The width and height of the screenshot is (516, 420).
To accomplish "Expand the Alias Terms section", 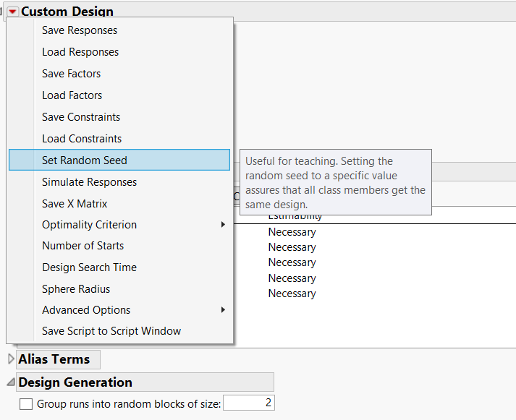I will tap(11, 359).
